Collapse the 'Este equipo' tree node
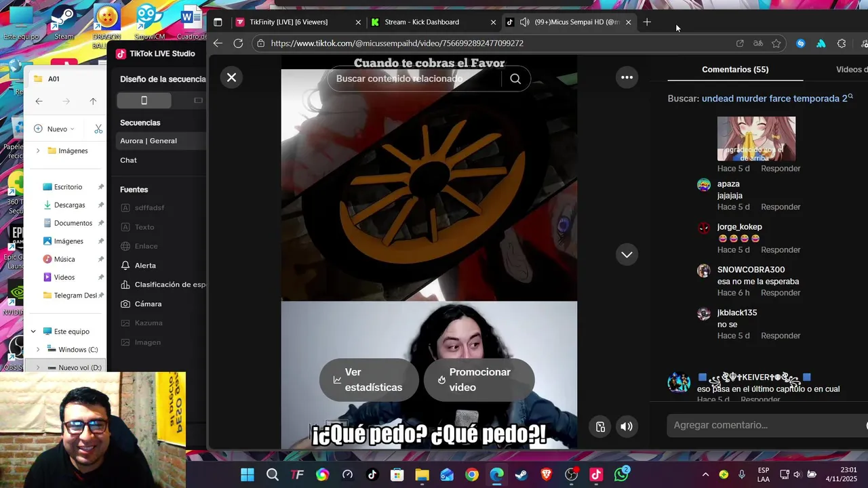The image size is (868, 488). tap(33, 331)
